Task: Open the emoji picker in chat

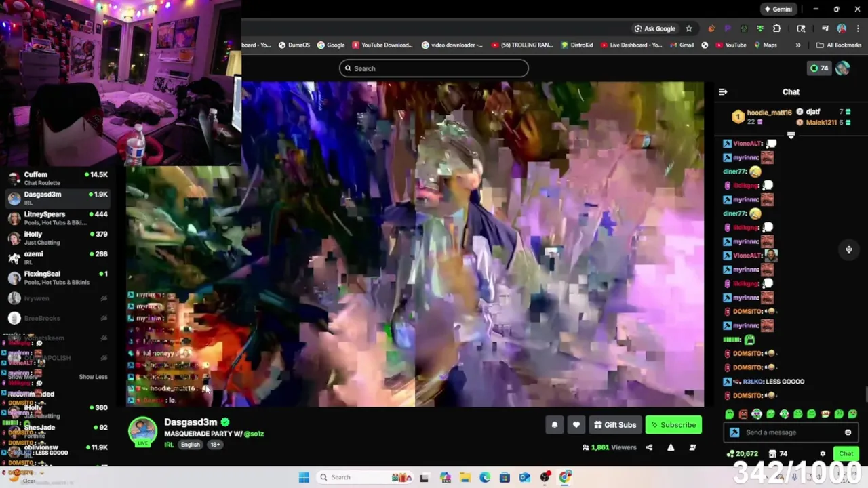Action: pyautogui.click(x=848, y=432)
